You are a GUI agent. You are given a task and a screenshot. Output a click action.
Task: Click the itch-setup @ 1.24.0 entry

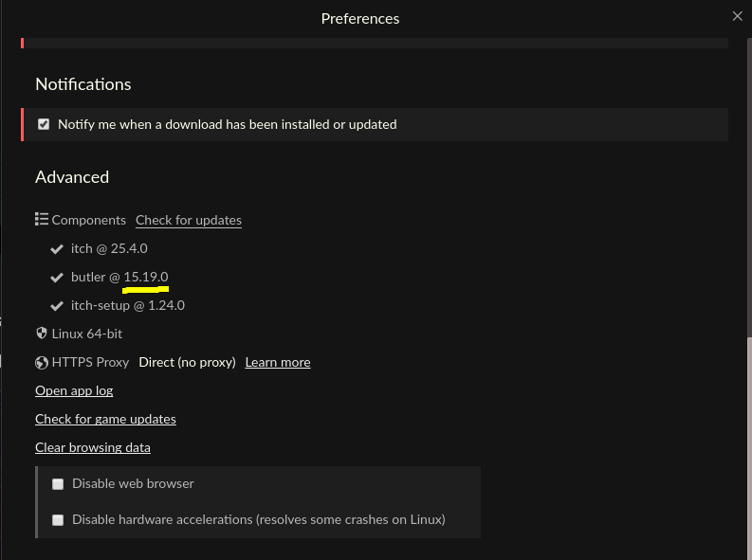click(128, 306)
